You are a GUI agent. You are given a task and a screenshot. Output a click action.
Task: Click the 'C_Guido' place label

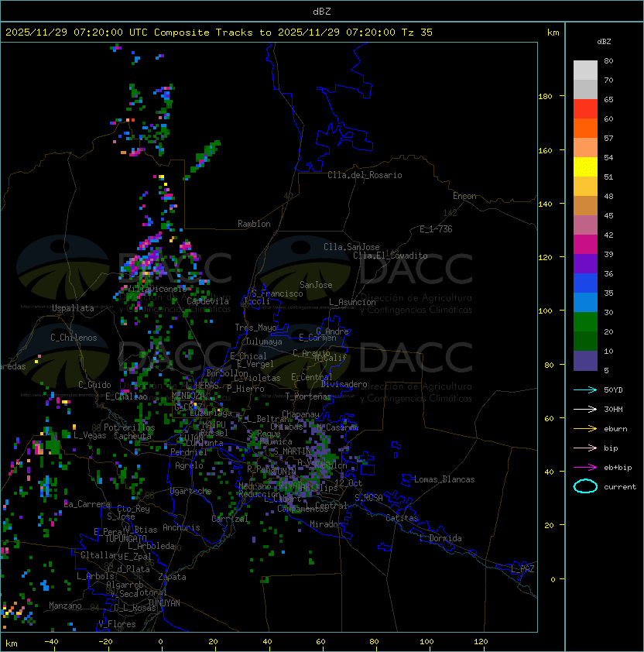click(94, 385)
